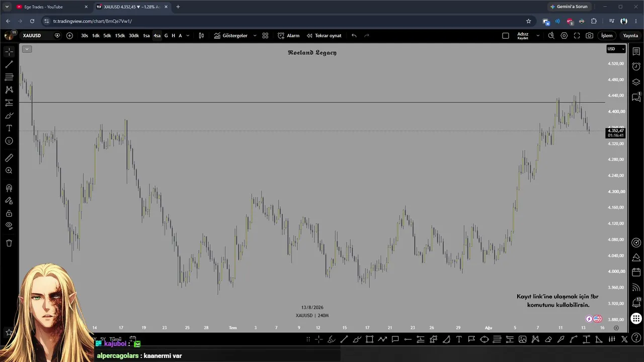
Task: Toggle lock all drawings
Action: click(9, 213)
